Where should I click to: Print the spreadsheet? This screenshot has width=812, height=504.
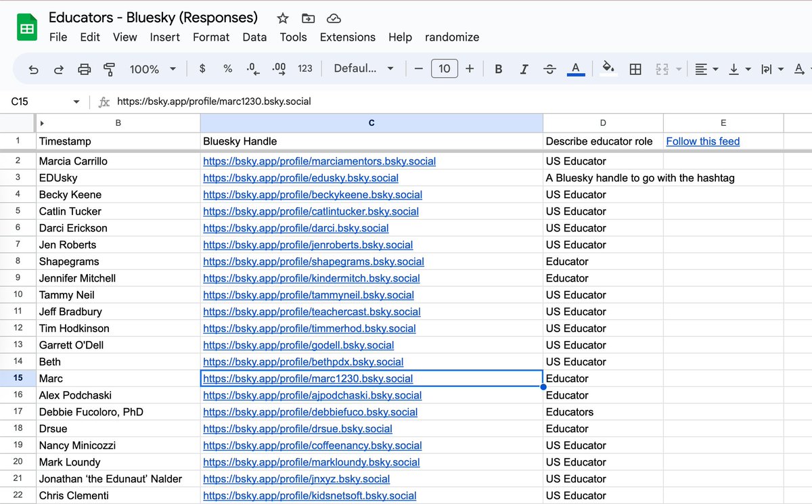[x=84, y=69]
